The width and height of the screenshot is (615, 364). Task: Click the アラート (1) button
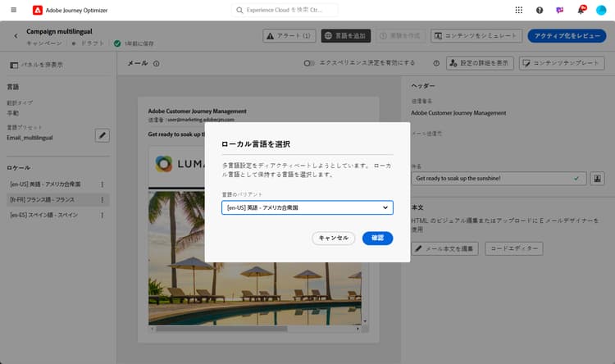tap(289, 36)
